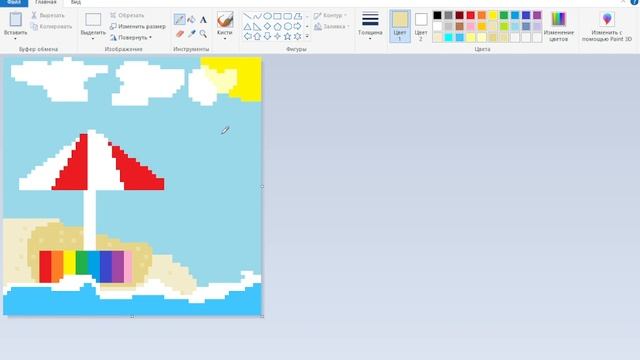
Task: Click the canvas right-edge resize handle
Action: click(262, 187)
